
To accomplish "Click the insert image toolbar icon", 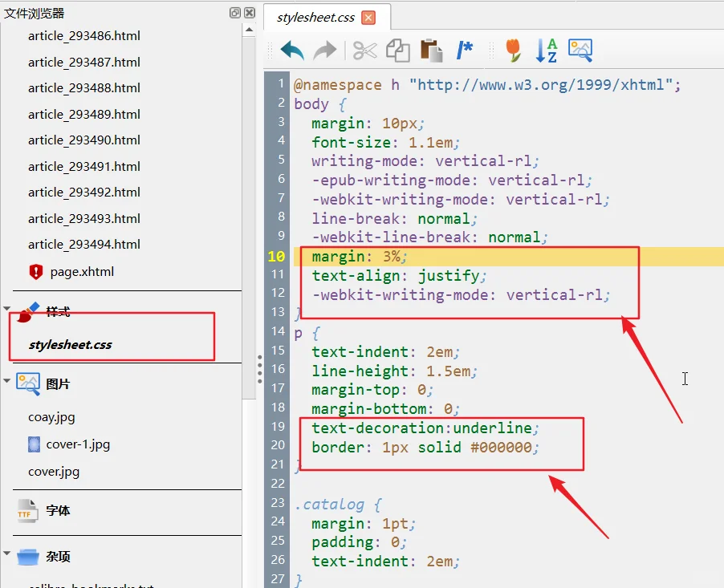I will [x=580, y=51].
